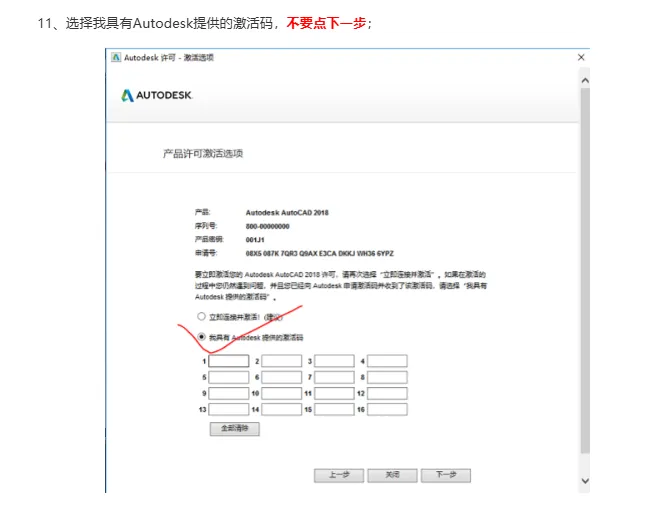Click the 全部清除 clear all button
Screen dimensions: 671x505
pyautogui.click(x=235, y=428)
